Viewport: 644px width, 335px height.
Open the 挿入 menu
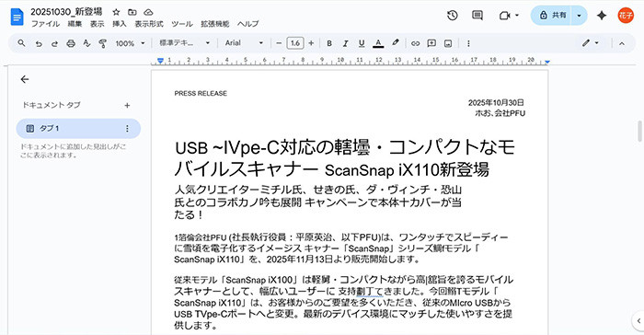pyautogui.click(x=120, y=24)
